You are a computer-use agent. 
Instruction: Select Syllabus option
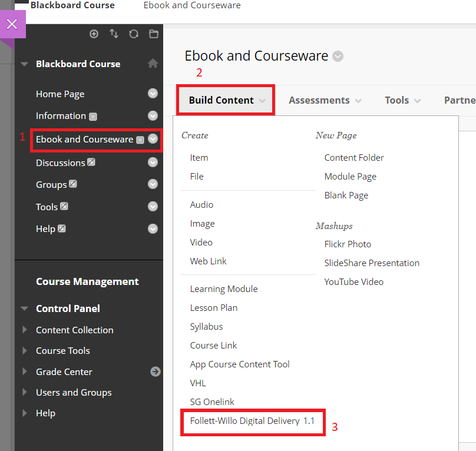coord(206,327)
